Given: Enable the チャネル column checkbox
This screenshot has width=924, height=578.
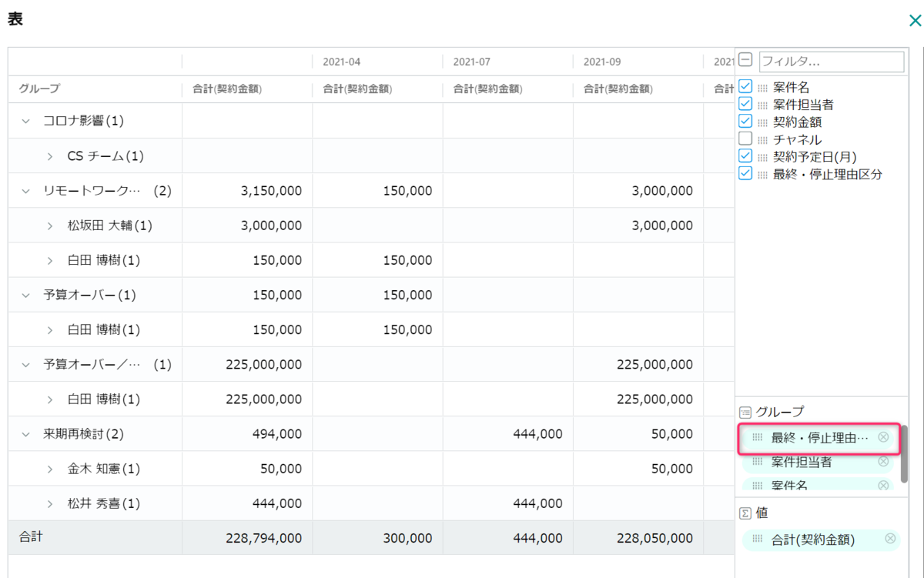Looking at the screenshot, I should (745, 139).
